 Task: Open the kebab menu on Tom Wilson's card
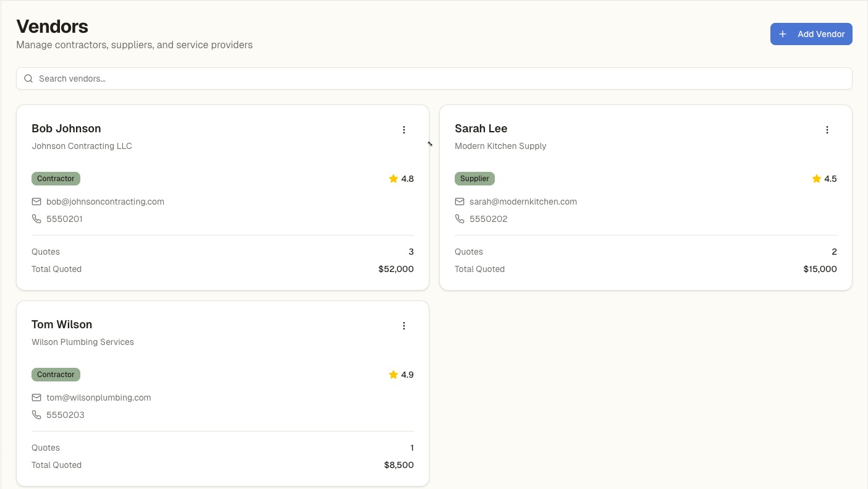click(404, 326)
